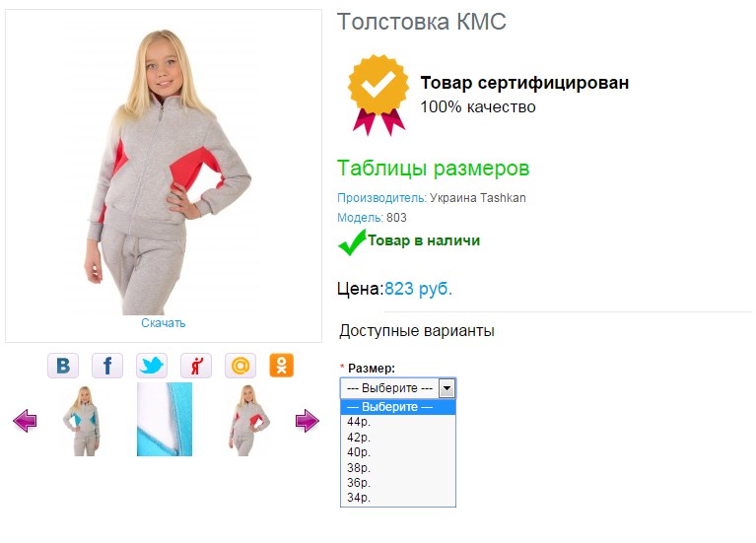Share the product on VKontakte
Viewport: 756px width, 543px height.
63,366
